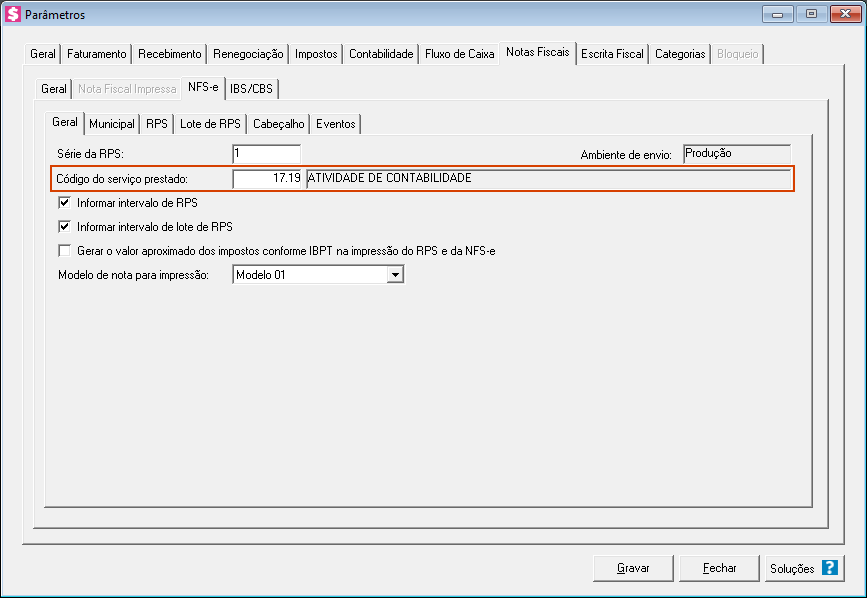Switch to the Eventos tab
Image resolution: width=867 pixels, height=598 pixels.
coord(335,124)
